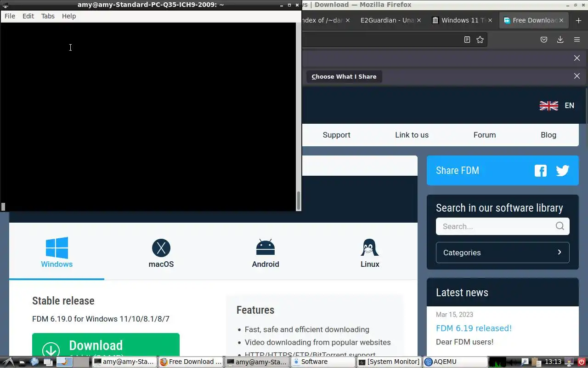Open the terminal Help menu
This screenshot has width=588, height=368.
click(x=69, y=16)
